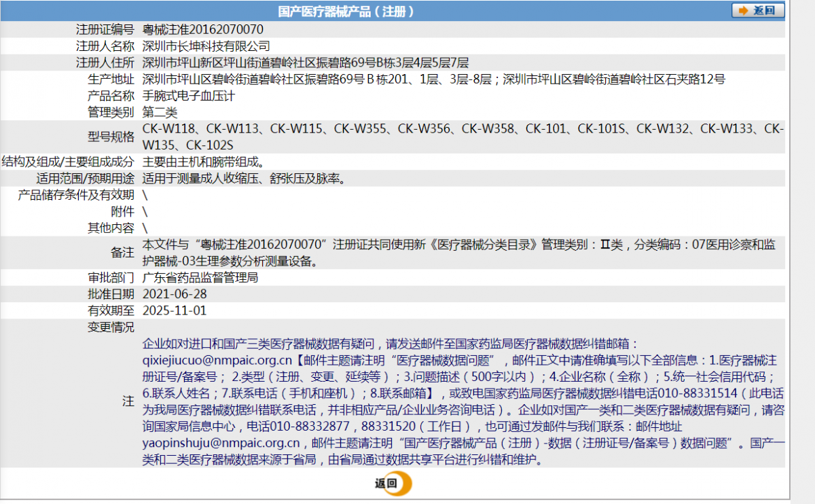The image size is (815, 504).
Task: Click the 型号规格 field label
Action: pos(111,137)
